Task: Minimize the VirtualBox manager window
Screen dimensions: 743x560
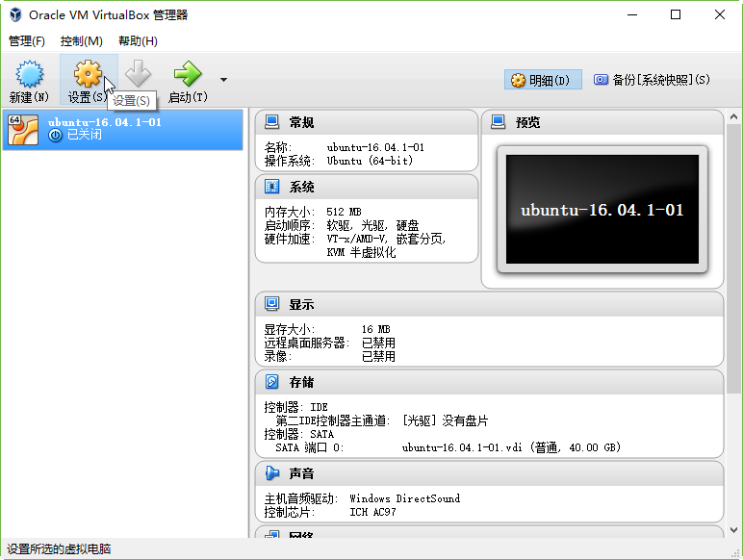Action: [x=632, y=14]
